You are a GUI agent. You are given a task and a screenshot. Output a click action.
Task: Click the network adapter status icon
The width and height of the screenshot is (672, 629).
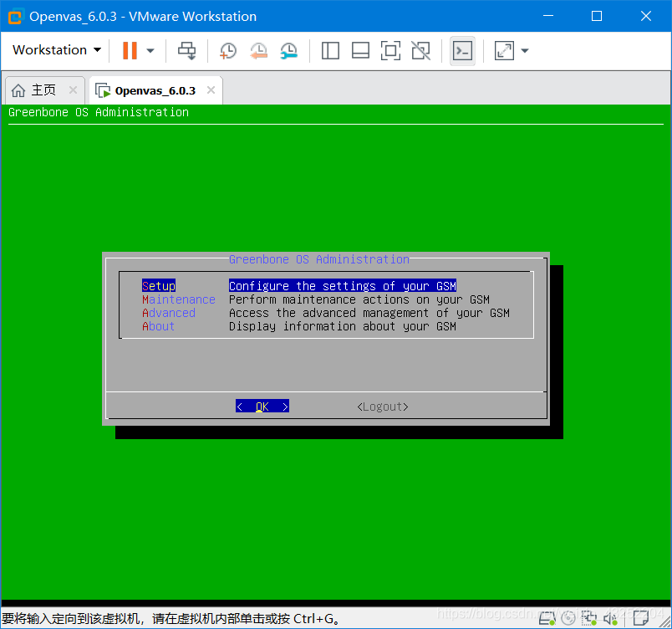click(x=589, y=618)
